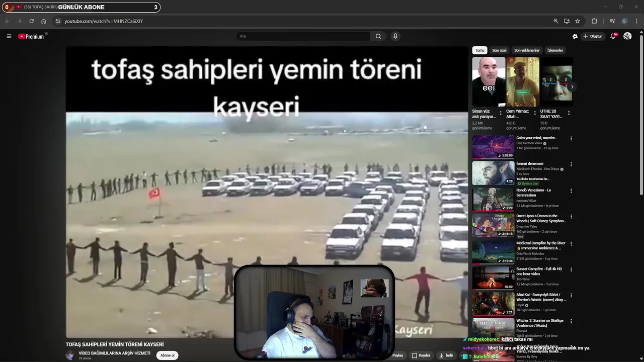
Task: Start voice search with microphone icon
Action: [395, 36]
